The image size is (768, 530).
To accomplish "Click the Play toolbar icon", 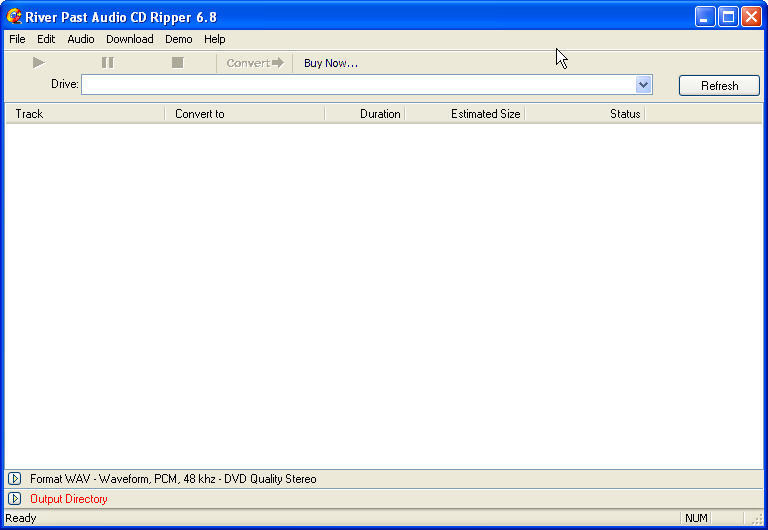I will pos(39,63).
